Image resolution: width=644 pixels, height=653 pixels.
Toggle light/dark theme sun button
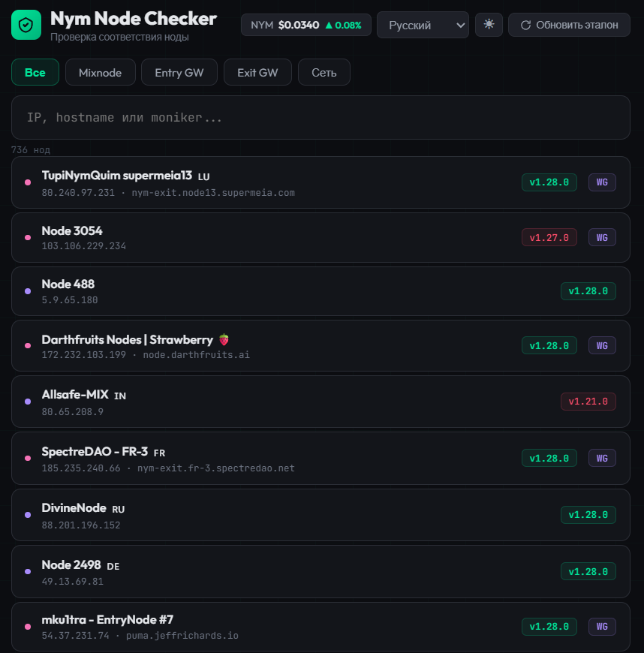tap(489, 25)
